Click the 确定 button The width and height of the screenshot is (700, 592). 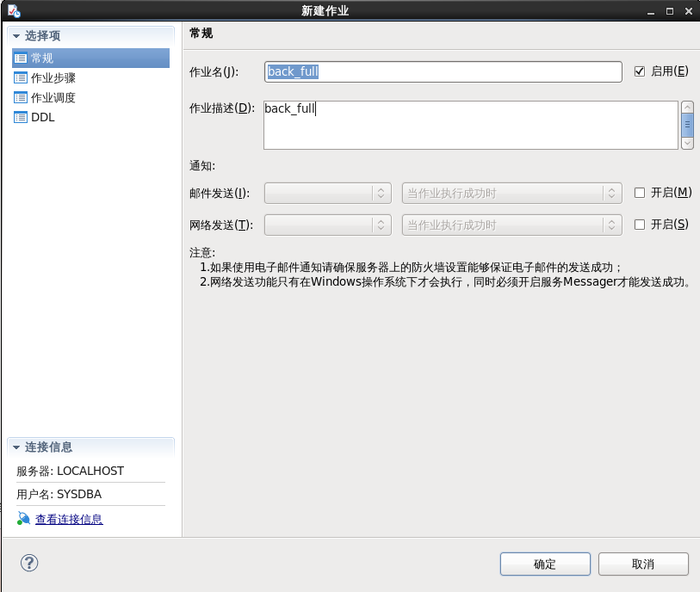544,564
